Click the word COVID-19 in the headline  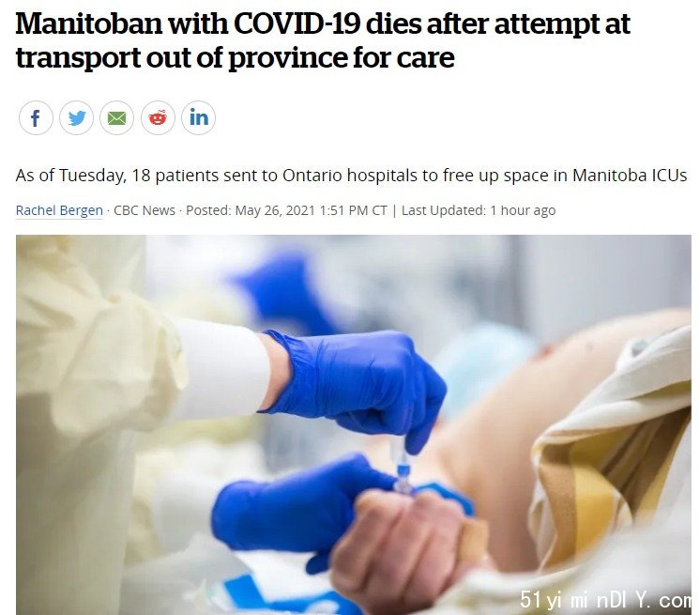pyautogui.click(x=297, y=23)
